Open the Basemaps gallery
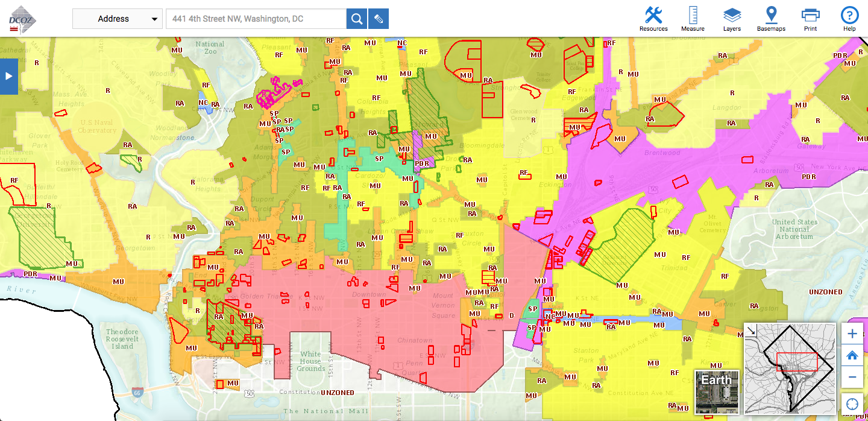This screenshot has height=421, width=868. tap(771, 18)
